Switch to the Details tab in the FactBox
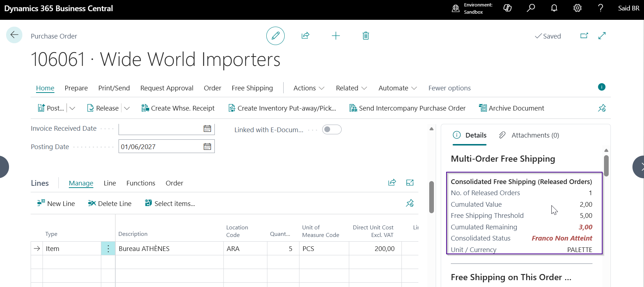Image resolution: width=644 pixels, height=287 pixels. point(470,135)
